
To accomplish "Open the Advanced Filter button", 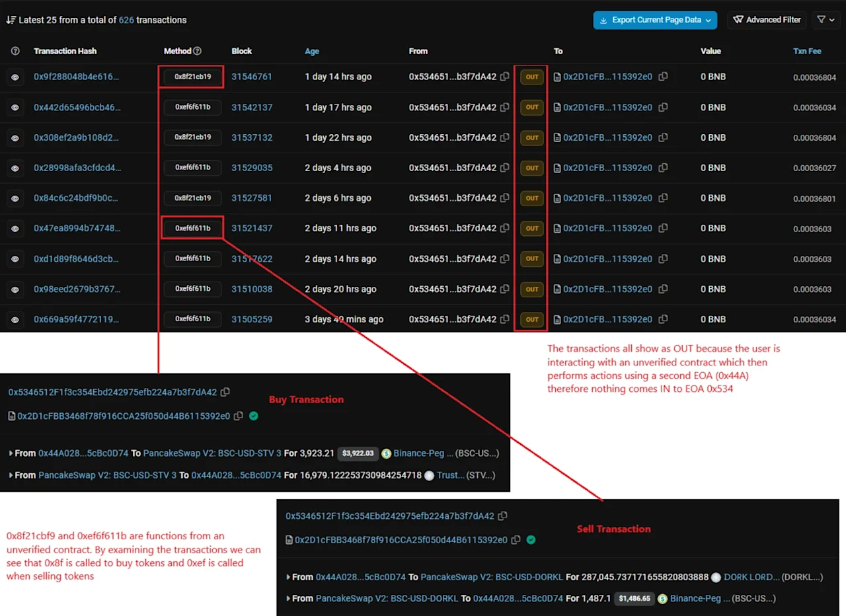I will 767,20.
